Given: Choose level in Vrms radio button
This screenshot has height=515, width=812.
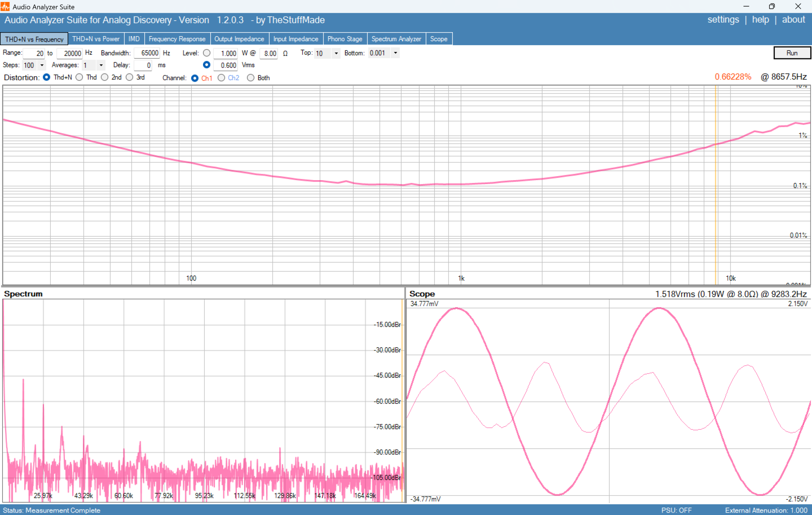Looking at the screenshot, I should click(207, 65).
